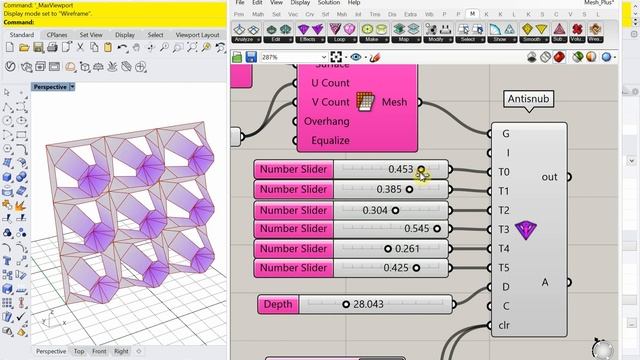Click the Copy icon in Rhino toolbar
The height and width of the screenshot is (360, 640).
click(x=94, y=48)
